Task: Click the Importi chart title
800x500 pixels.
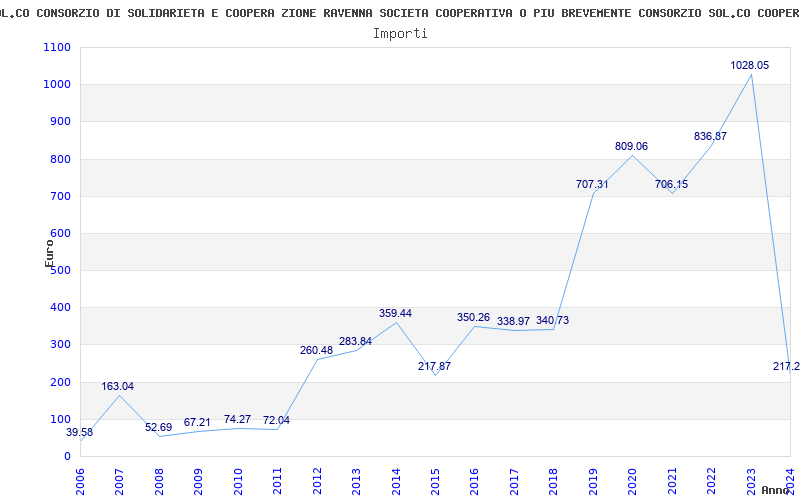Action: (400, 34)
